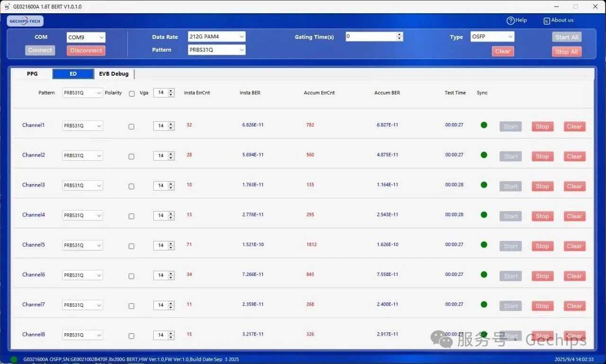This screenshot has height=364, width=606.
Task: Toggle the Channel4 polarity checkbox
Action: (x=132, y=216)
